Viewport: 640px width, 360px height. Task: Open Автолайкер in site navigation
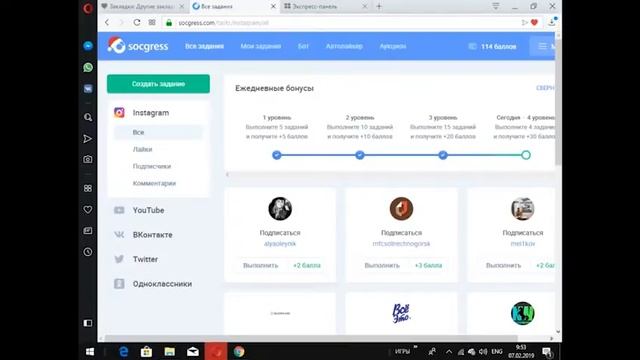(344, 46)
